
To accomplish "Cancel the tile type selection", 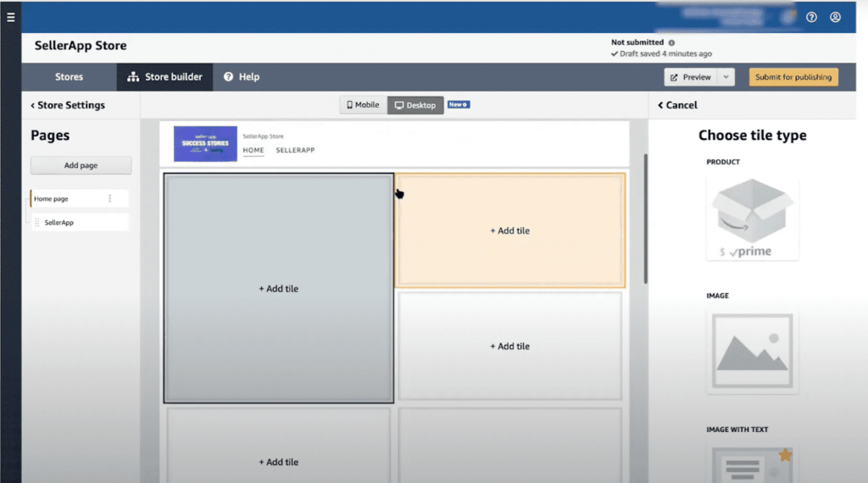I will (x=678, y=105).
